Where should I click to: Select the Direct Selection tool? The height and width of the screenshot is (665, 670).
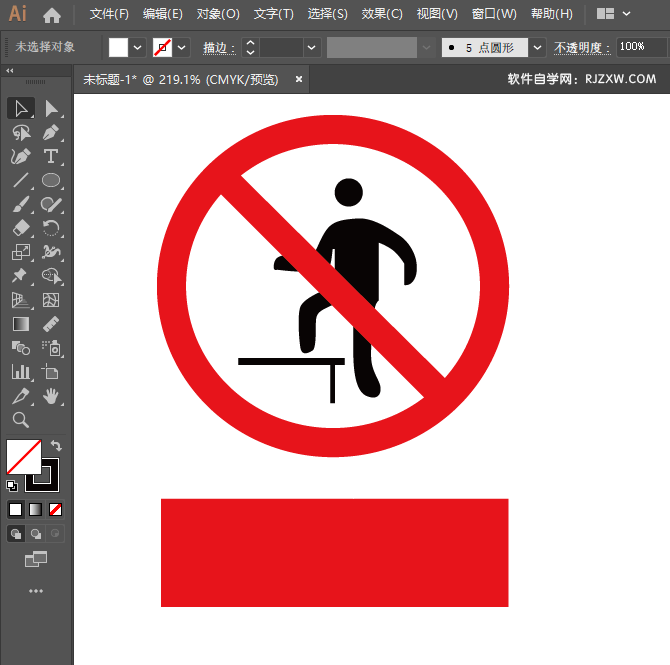(x=51, y=108)
